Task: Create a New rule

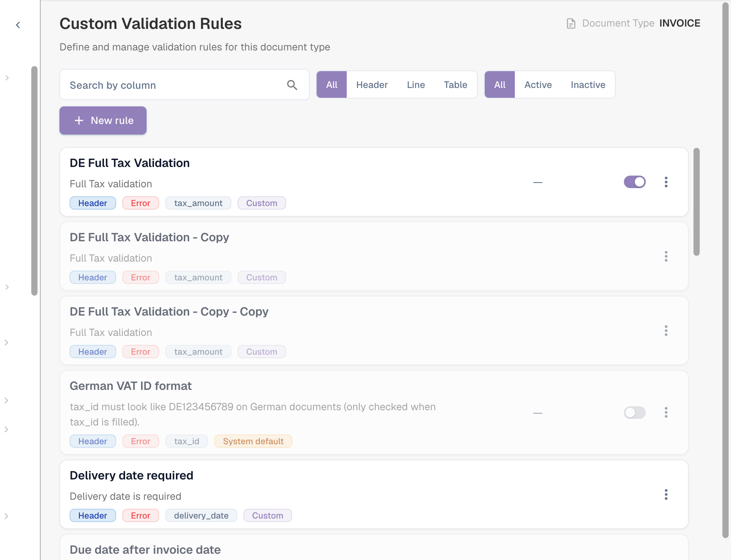Action: coord(103,120)
